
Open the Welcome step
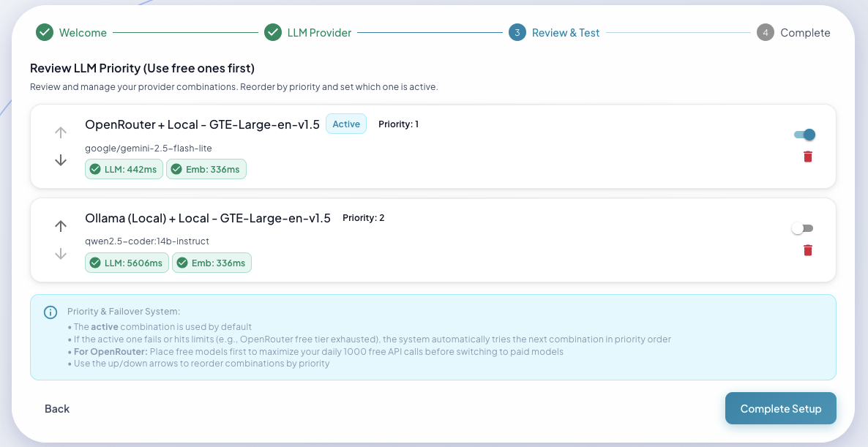[x=83, y=32]
